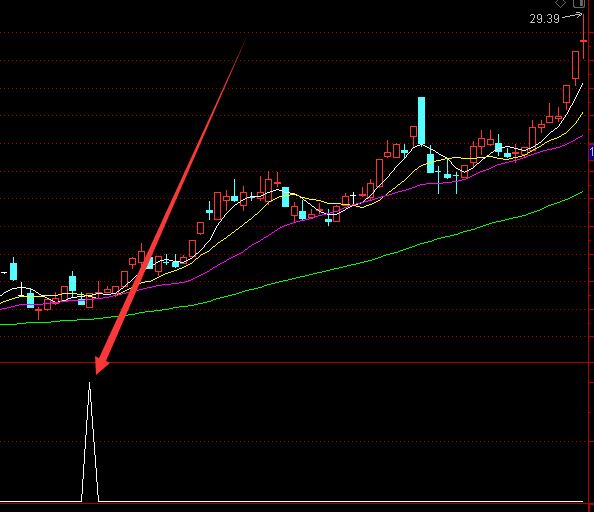Click the 29.39 high price label
Image resolution: width=594 pixels, height=512 pixels.
(544, 19)
